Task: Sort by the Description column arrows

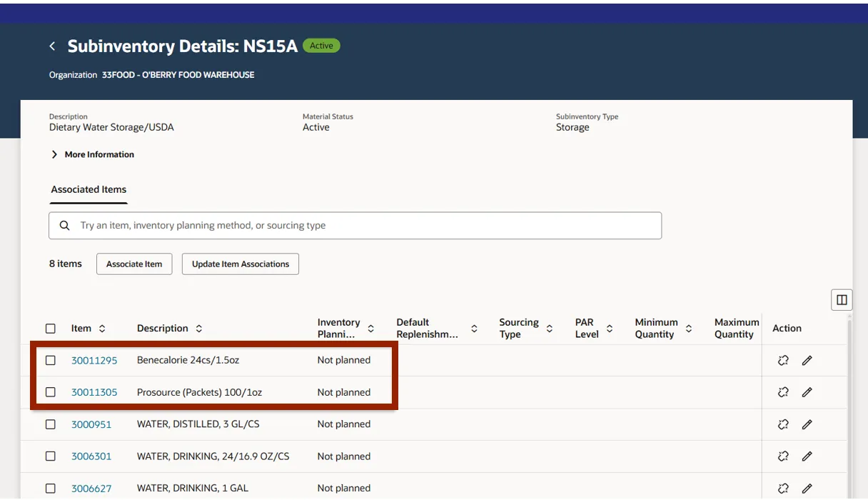Action: pos(199,329)
